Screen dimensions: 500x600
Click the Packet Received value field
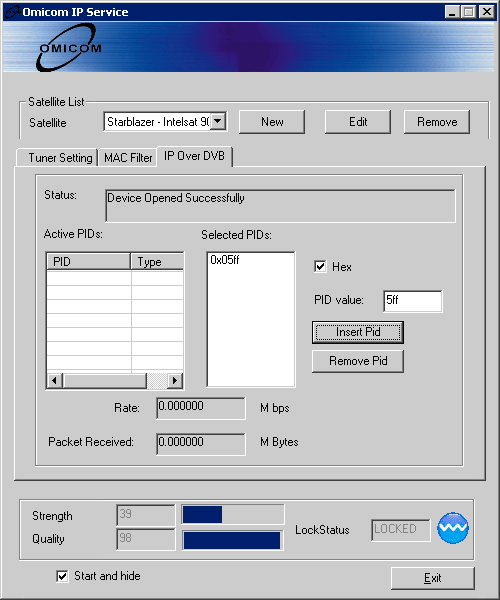click(201, 444)
